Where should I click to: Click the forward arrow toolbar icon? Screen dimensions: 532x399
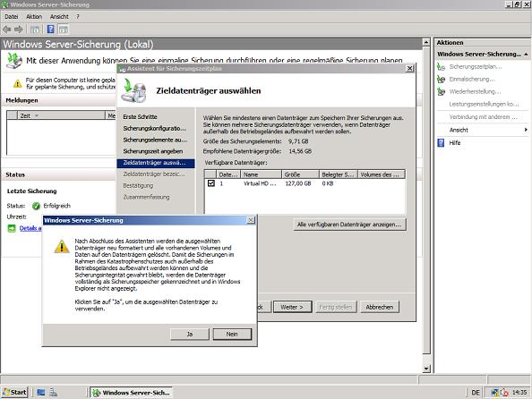click(x=18, y=30)
